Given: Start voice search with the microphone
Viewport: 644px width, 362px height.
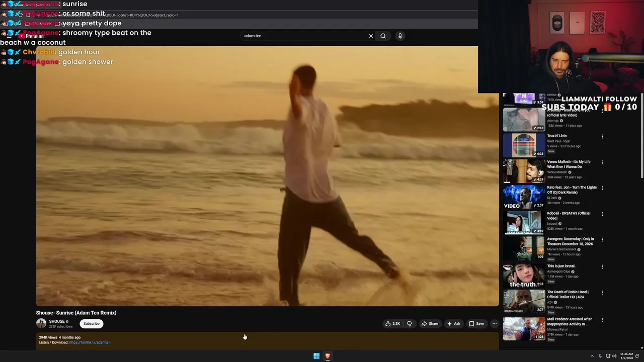Looking at the screenshot, I should coord(400,36).
